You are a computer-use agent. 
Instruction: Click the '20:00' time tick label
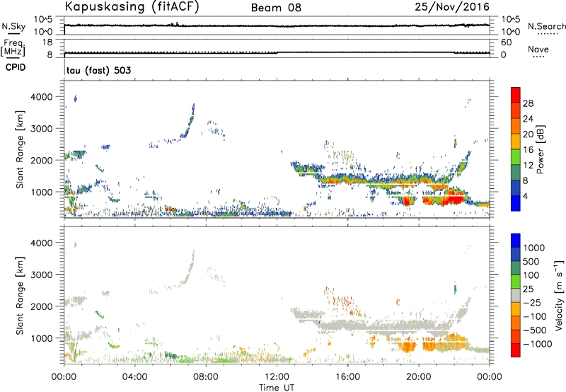click(419, 377)
